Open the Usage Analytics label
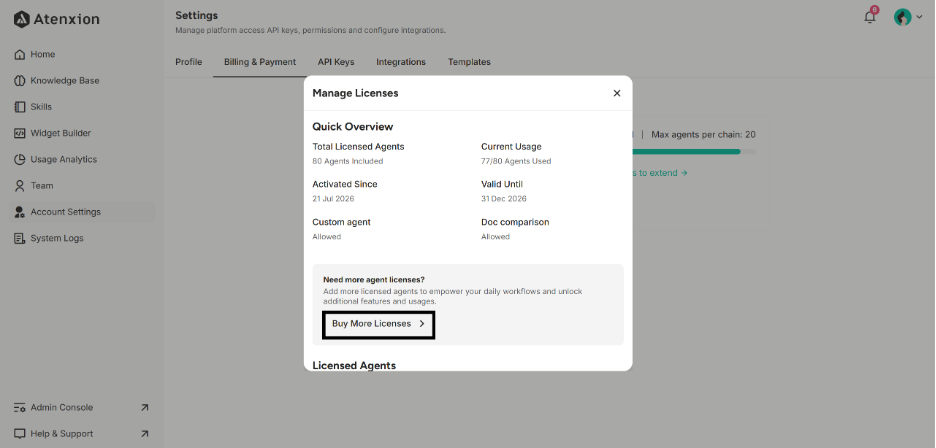Screen dimensions: 936x448 pyautogui.click(x=64, y=159)
